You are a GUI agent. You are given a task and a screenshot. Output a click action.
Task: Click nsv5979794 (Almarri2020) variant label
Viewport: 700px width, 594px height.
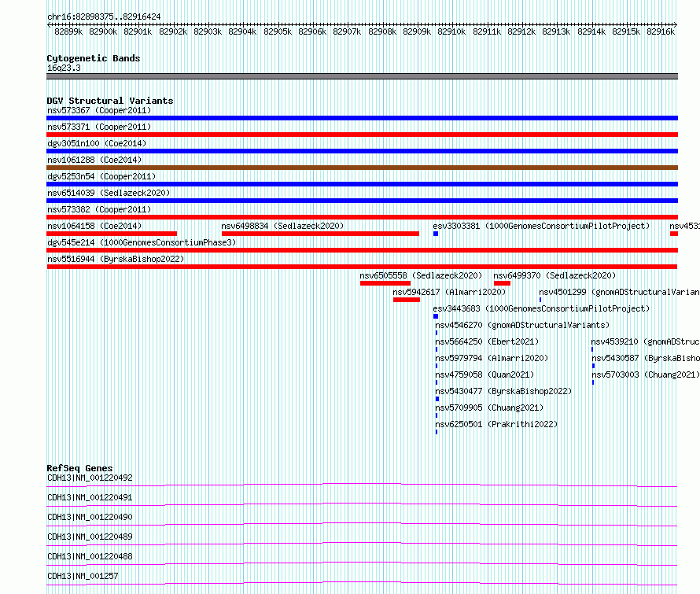492,358
